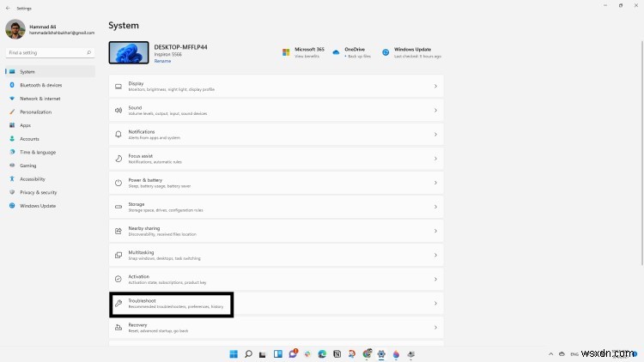The width and height of the screenshot is (644, 362).
Task: Click the Settings gear in the taskbar
Action: click(381, 353)
